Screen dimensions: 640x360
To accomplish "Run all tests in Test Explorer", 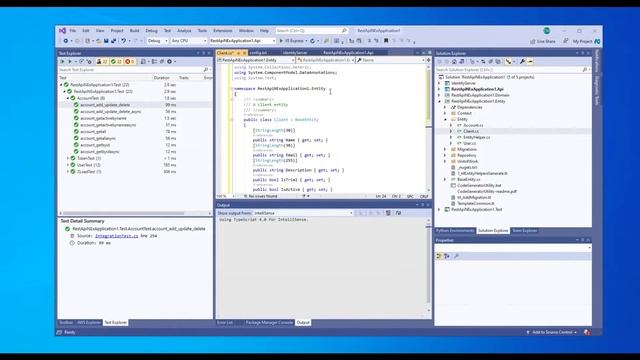I will tap(62, 62).
